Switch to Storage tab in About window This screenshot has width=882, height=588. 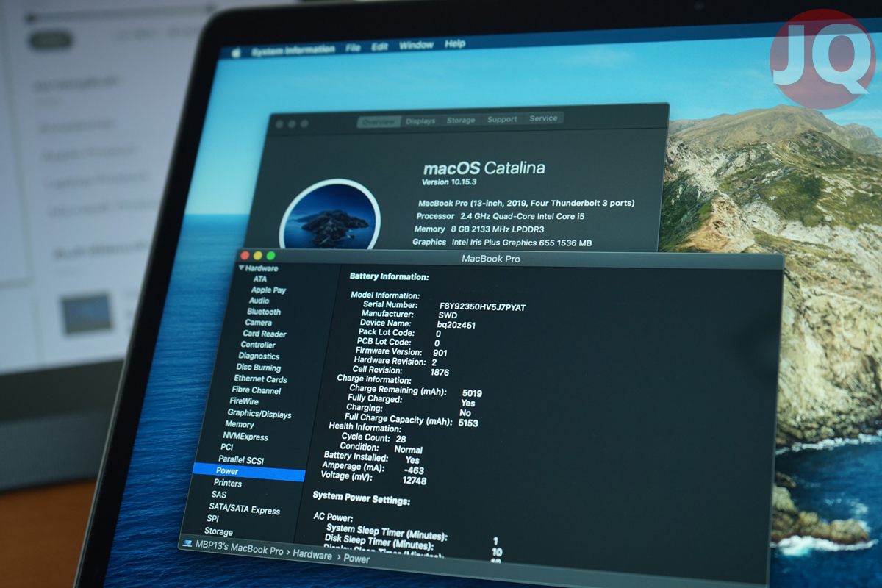pyautogui.click(x=461, y=120)
